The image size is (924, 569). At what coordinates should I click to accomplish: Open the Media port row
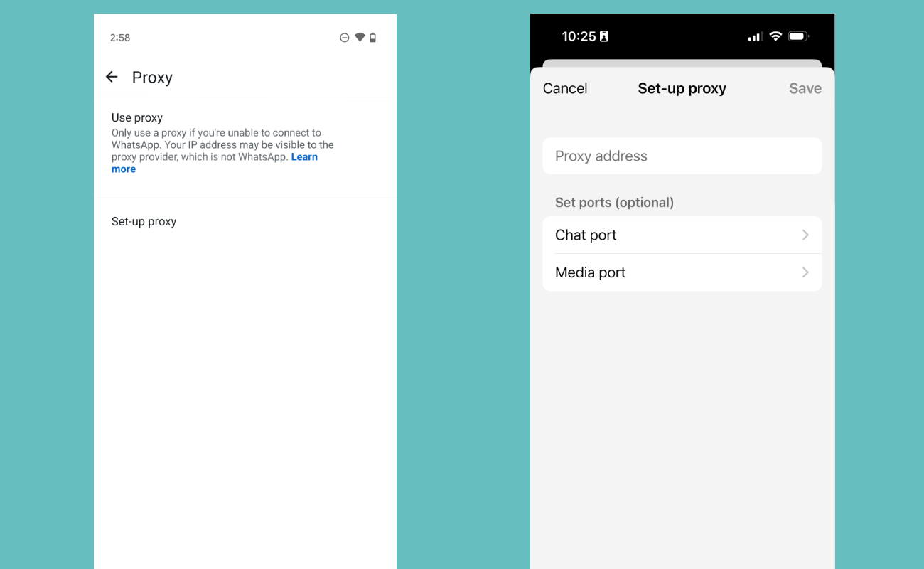click(x=682, y=272)
